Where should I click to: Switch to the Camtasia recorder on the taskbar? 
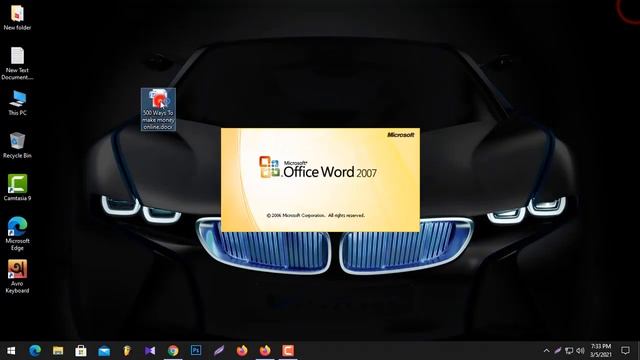(x=288, y=351)
